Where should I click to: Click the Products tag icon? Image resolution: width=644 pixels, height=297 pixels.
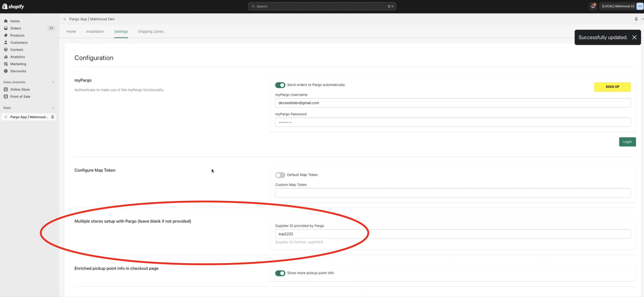[6, 35]
